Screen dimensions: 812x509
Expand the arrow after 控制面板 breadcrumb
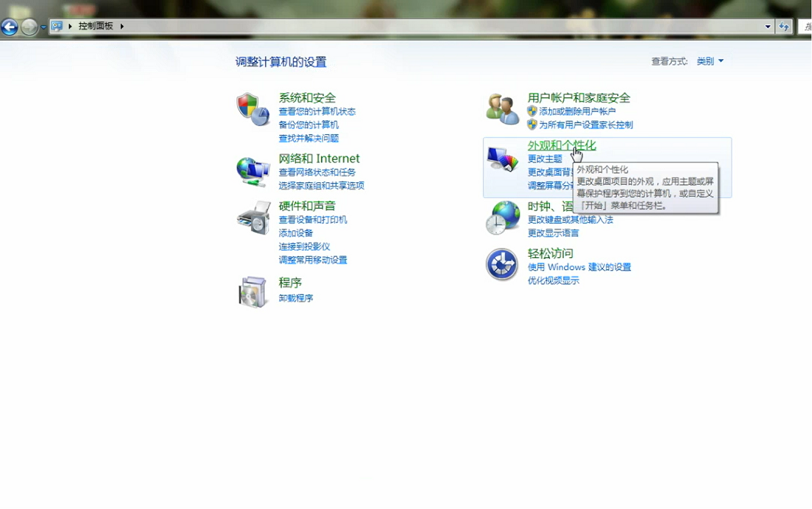(x=123, y=26)
